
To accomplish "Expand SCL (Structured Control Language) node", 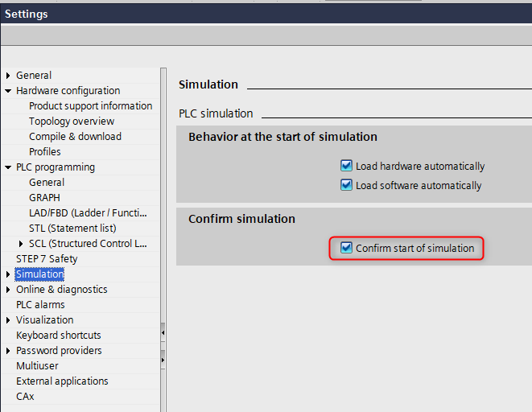I will (x=21, y=244).
